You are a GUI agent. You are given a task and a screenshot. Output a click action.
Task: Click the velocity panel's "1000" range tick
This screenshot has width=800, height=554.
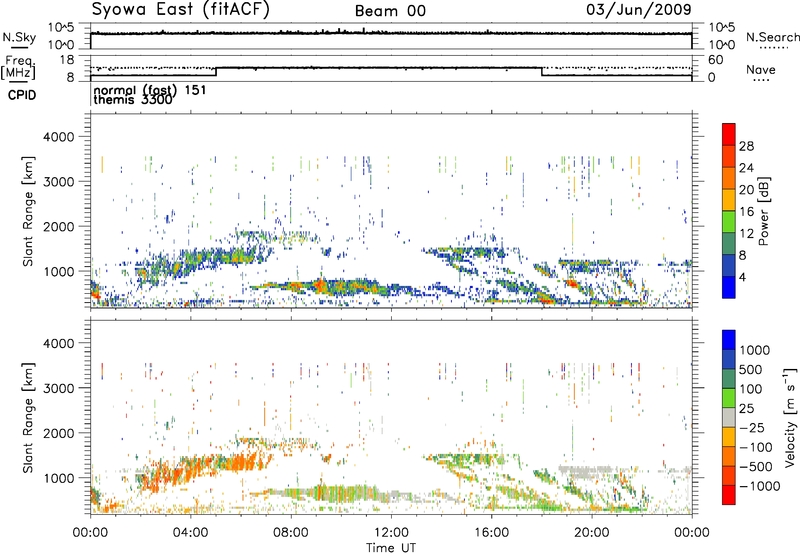(x=58, y=478)
